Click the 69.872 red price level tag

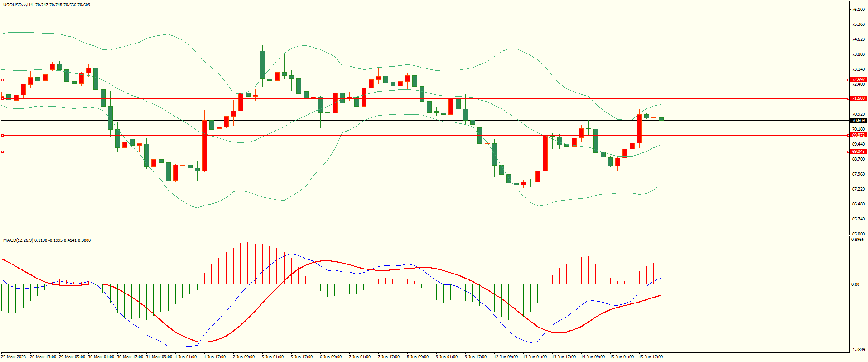pyautogui.click(x=858, y=135)
